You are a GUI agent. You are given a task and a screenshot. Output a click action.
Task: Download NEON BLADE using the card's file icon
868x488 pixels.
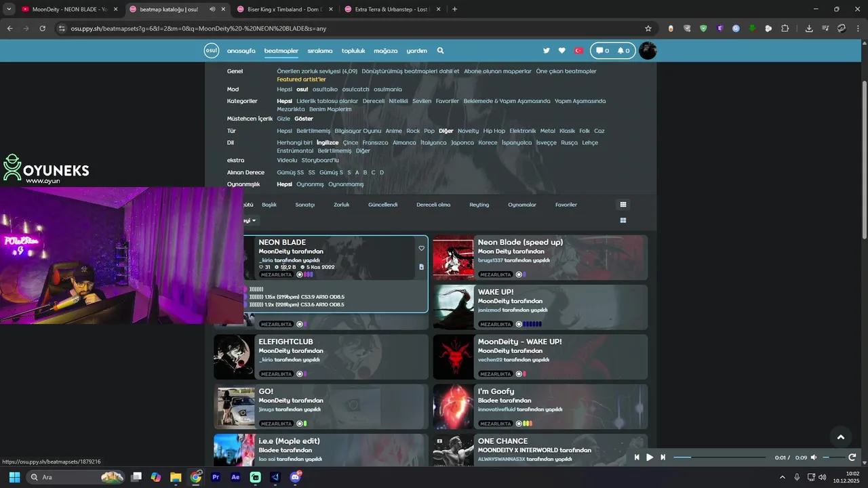click(x=421, y=267)
